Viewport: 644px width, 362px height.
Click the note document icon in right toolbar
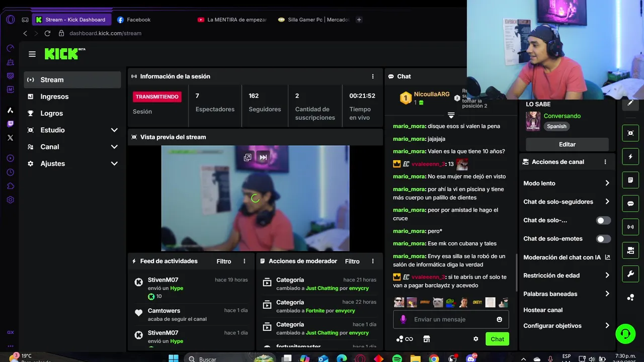(630, 180)
